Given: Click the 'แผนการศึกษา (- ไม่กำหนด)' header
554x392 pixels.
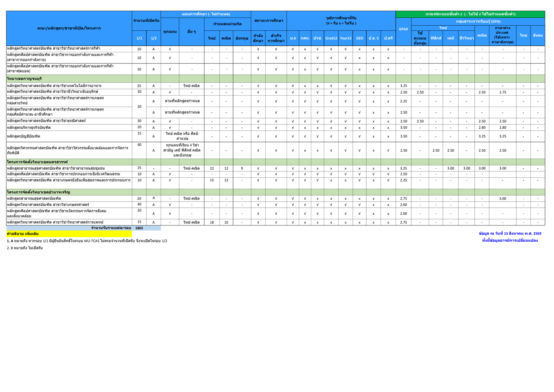Looking at the screenshot, I should pos(206,14).
